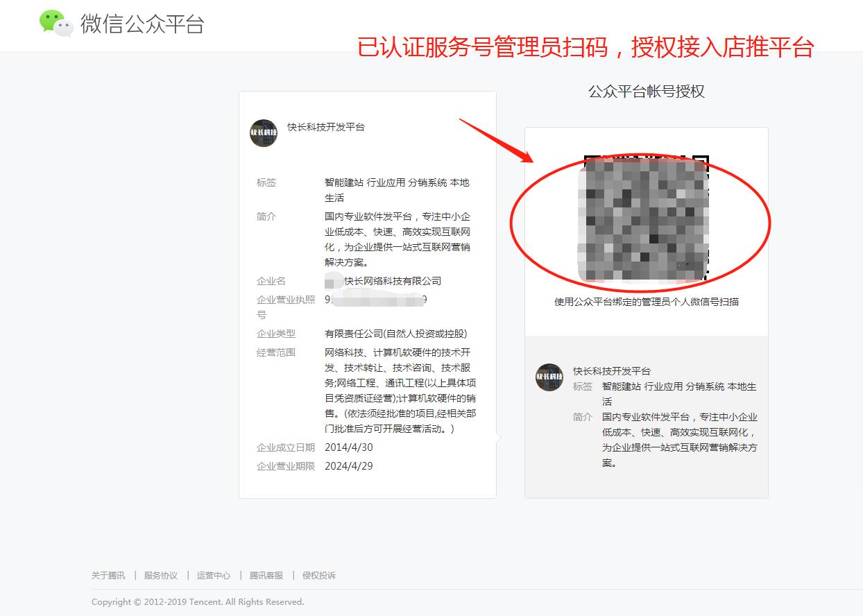Click the 企业营业期限 label
This screenshot has height=616, width=863.
[286, 466]
